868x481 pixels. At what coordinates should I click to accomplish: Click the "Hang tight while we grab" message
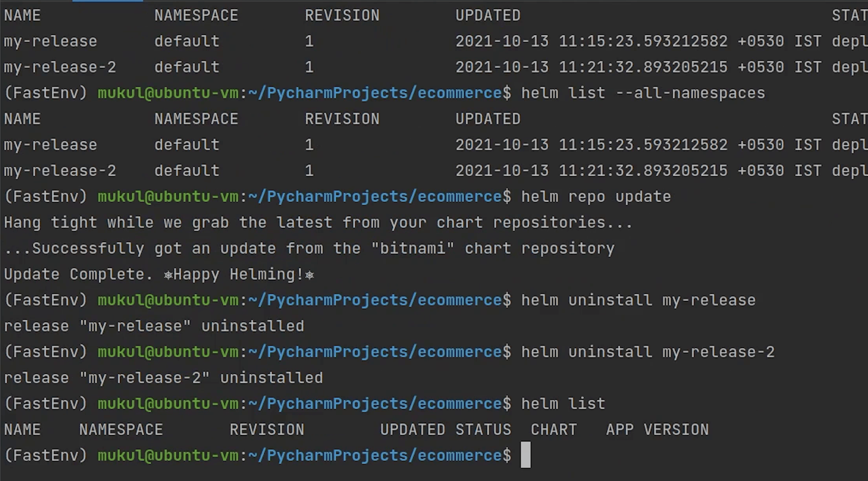coord(116,222)
